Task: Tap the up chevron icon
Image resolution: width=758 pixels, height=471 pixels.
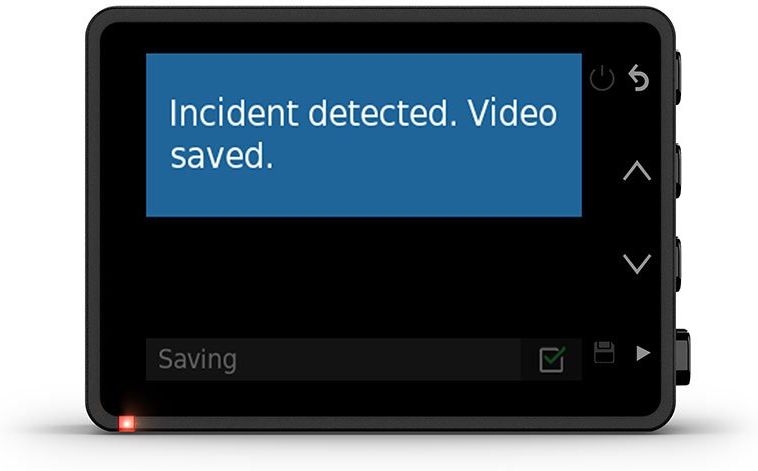Action: [637, 171]
